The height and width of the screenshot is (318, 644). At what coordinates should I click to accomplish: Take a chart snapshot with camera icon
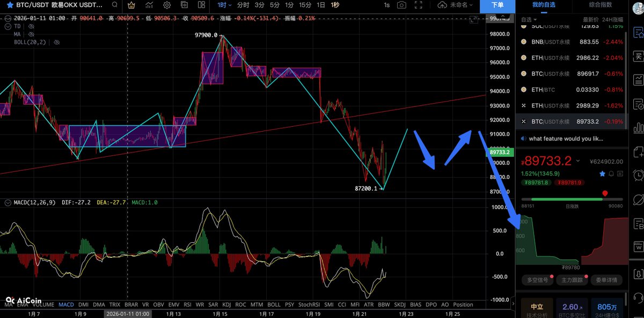point(401,5)
